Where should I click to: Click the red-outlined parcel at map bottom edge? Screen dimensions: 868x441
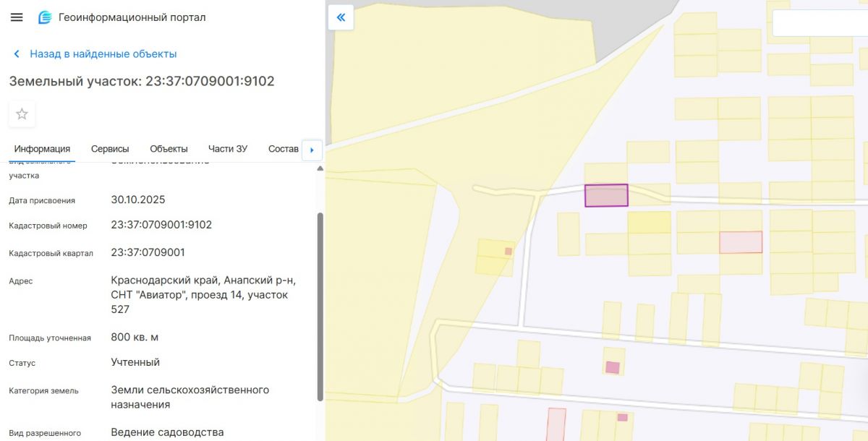pyautogui.click(x=556, y=424)
